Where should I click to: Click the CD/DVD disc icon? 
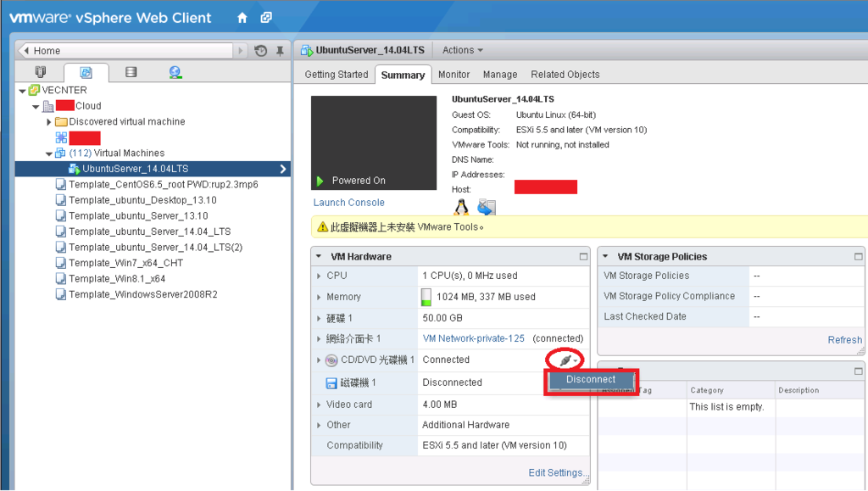pyautogui.click(x=331, y=361)
